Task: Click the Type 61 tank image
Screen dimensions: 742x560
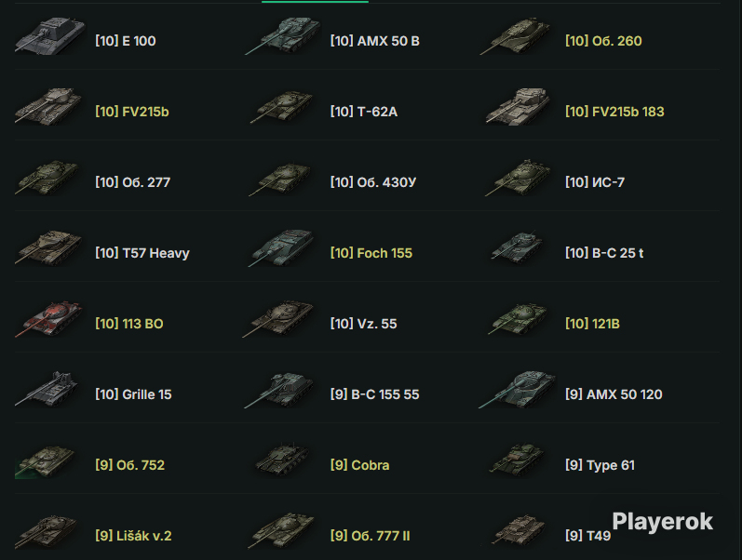Action: (x=517, y=460)
